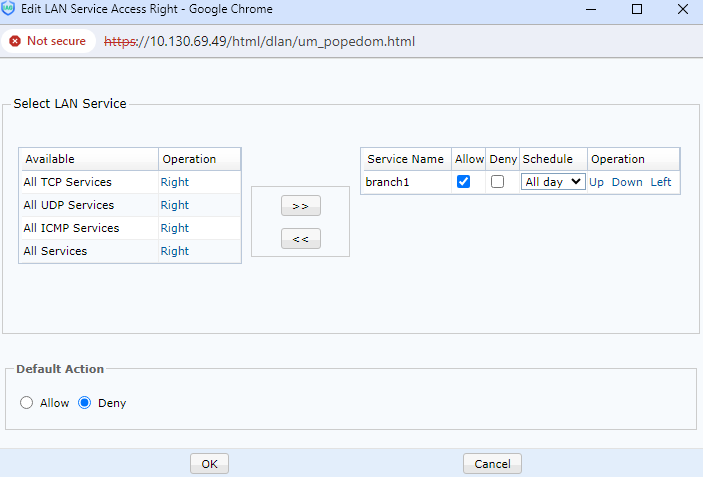Select the Allow default action radio
703x477 pixels.
coord(27,403)
